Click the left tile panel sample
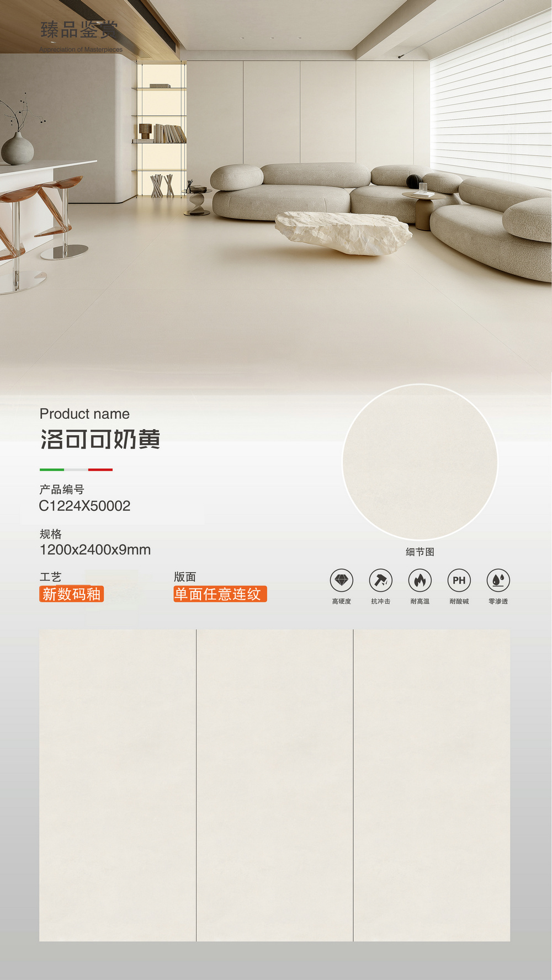Screen dimensions: 552x980 coord(118,785)
